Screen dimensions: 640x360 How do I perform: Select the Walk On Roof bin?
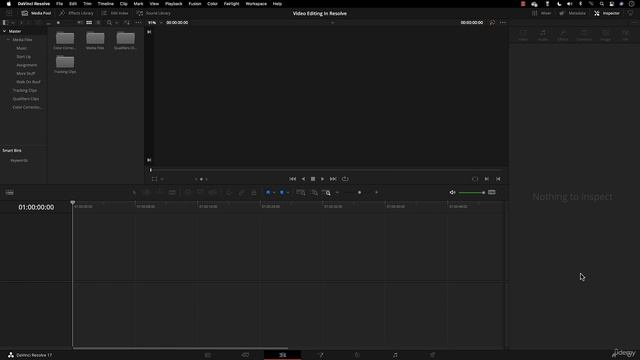click(x=28, y=82)
